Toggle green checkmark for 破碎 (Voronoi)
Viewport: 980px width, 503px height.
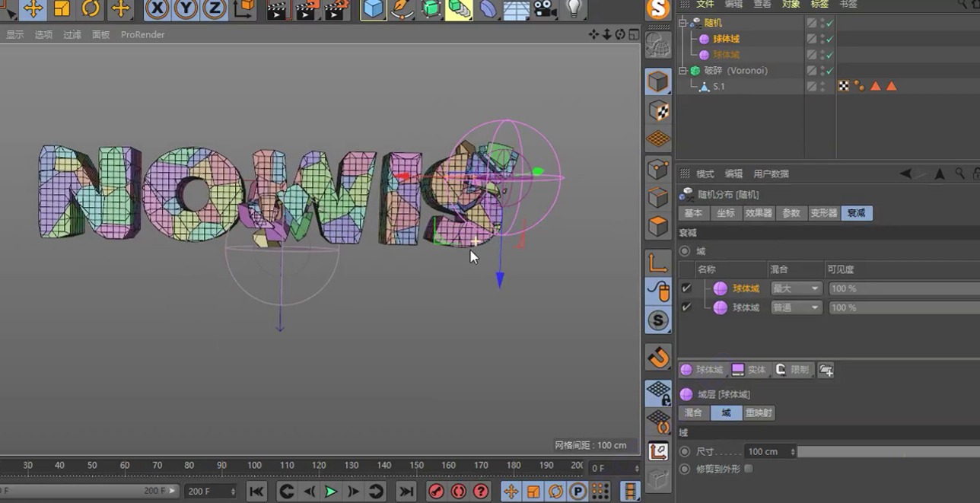[829, 71]
